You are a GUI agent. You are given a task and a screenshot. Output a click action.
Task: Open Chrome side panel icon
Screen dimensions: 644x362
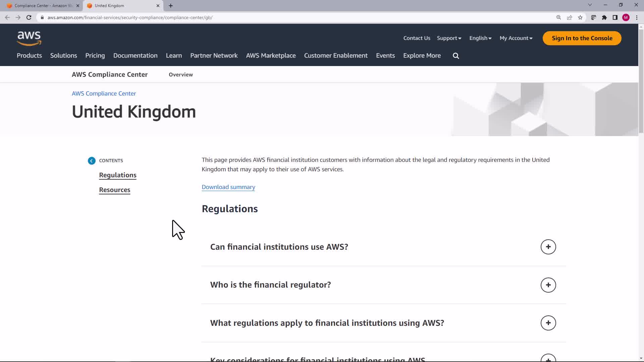pyautogui.click(x=615, y=17)
